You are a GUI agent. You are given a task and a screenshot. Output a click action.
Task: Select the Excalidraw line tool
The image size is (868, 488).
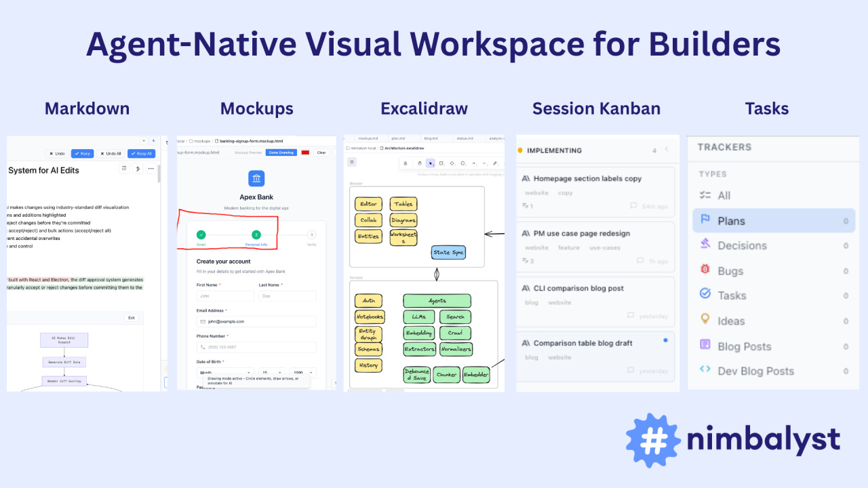point(484,163)
